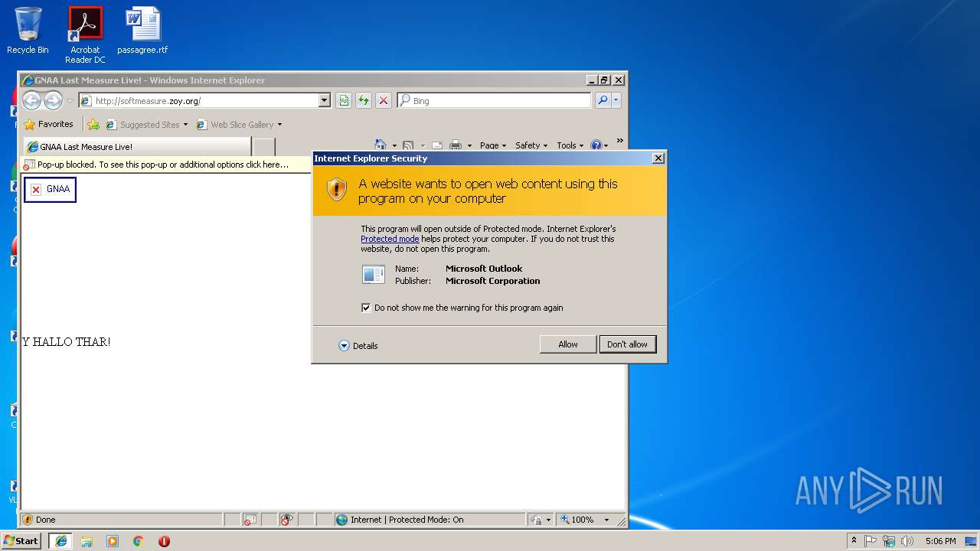
Task: Click the Print icon
Action: pos(456,145)
